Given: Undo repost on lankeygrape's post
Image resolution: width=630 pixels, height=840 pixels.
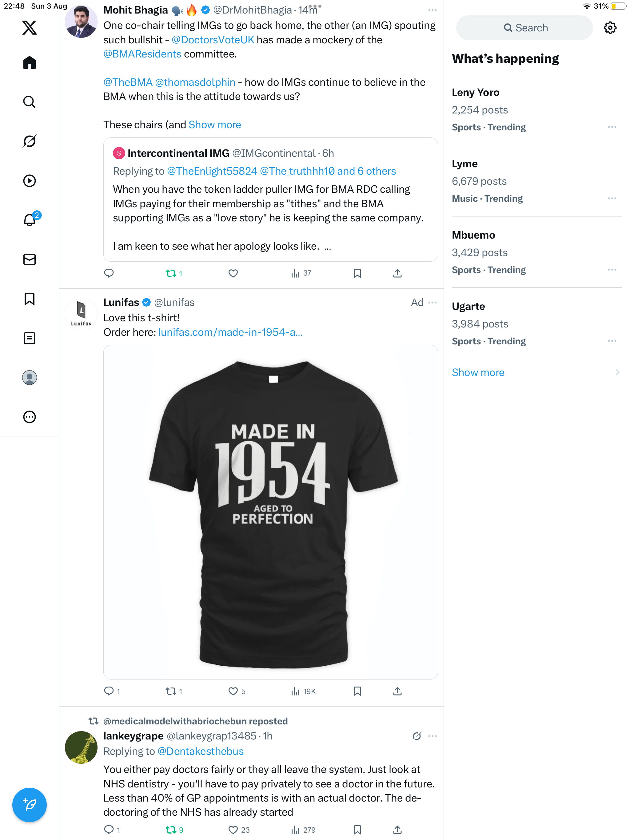Looking at the screenshot, I should [171, 830].
